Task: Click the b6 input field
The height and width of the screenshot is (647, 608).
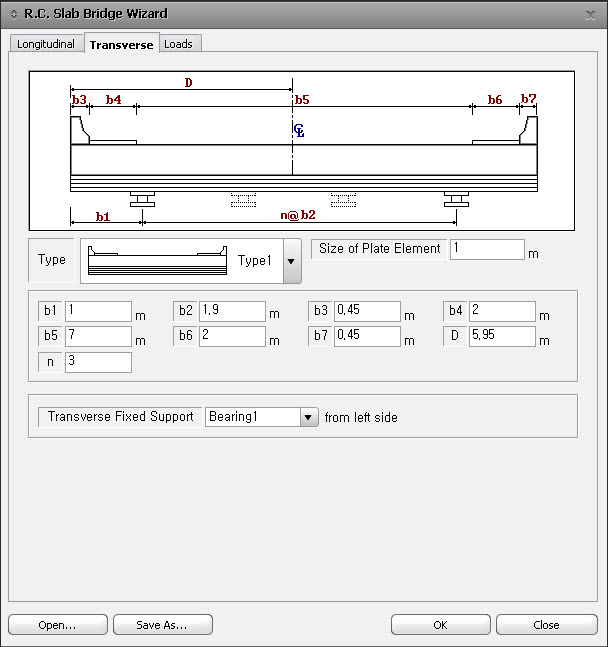Action: point(232,337)
